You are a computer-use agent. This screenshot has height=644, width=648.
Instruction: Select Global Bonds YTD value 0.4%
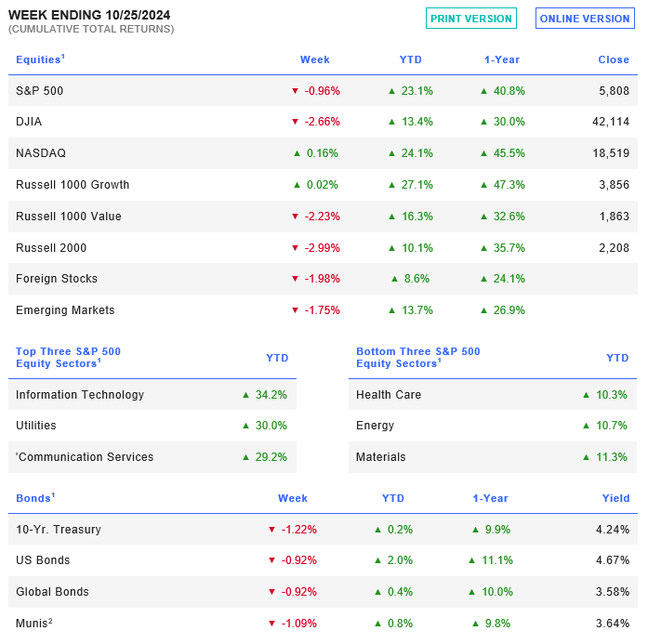pyautogui.click(x=400, y=592)
